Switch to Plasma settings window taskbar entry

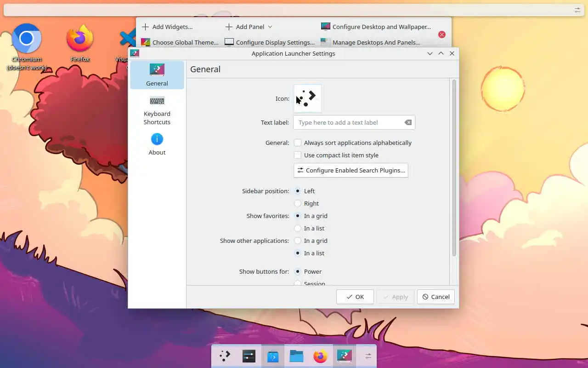pyautogui.click(x=345, y=356)
